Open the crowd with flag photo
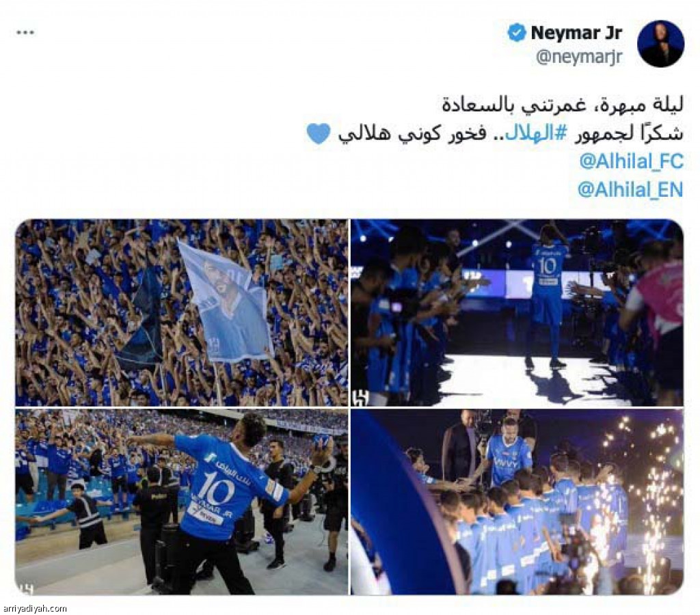The width and height of the screenshot is (700, 615). point(182,312)
